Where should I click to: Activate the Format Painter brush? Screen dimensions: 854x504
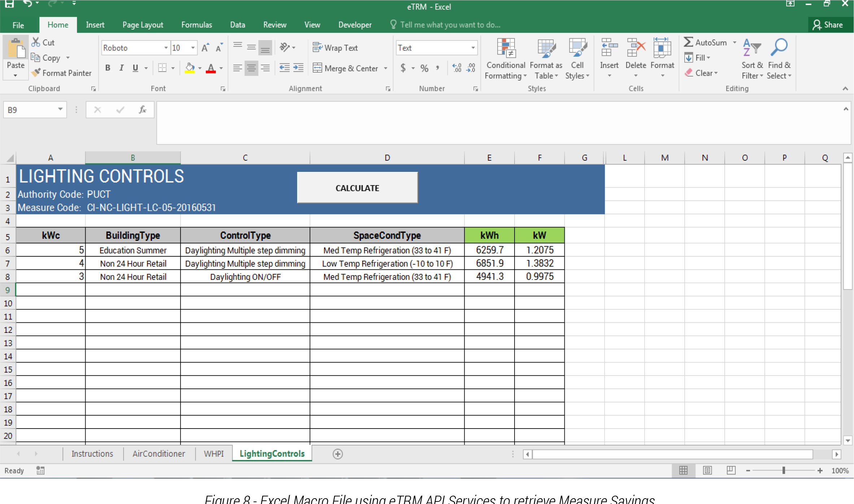click(35, 73)
